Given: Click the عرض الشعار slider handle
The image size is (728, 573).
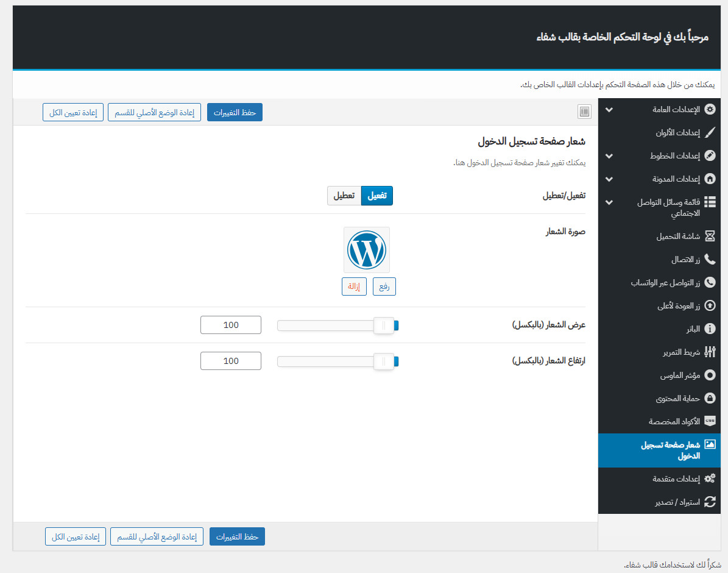Looking at the screenshot, I should pos(383,326).
